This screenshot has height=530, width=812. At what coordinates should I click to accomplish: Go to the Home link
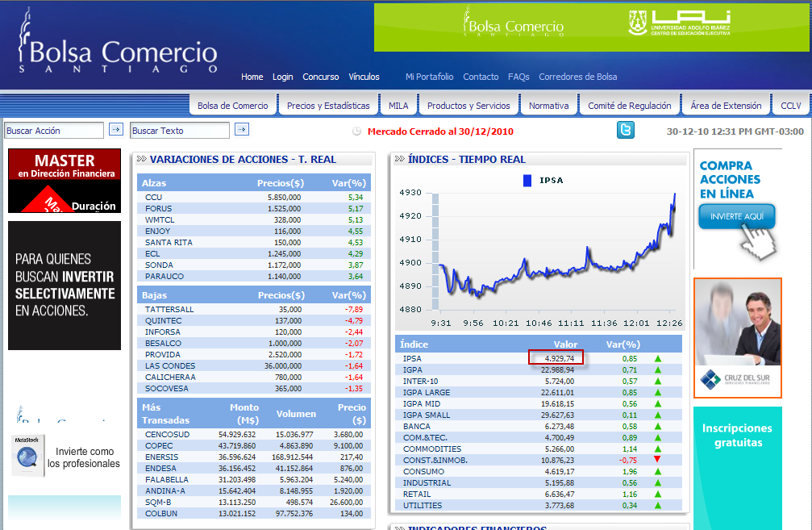point(252,77)
